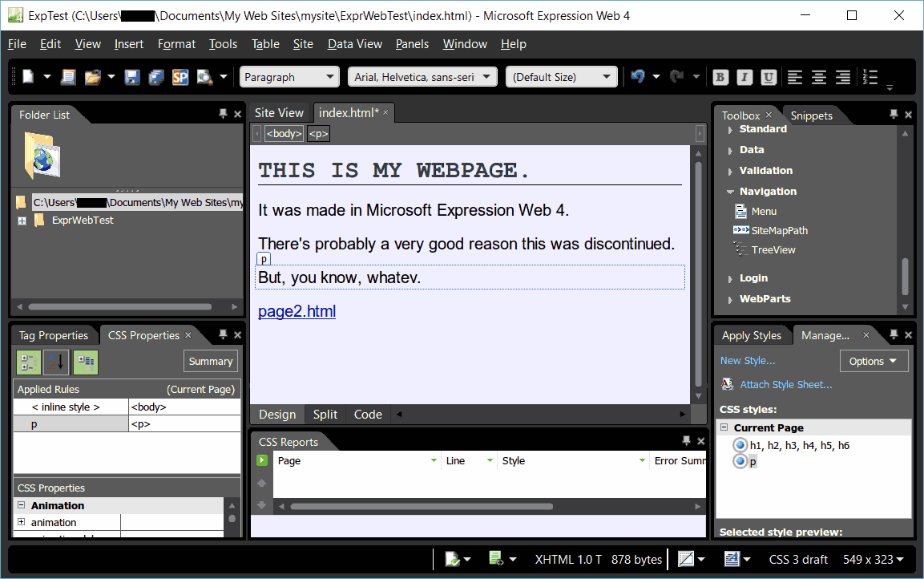Click the website folder icon in Folder List

[x=42, y=156]
